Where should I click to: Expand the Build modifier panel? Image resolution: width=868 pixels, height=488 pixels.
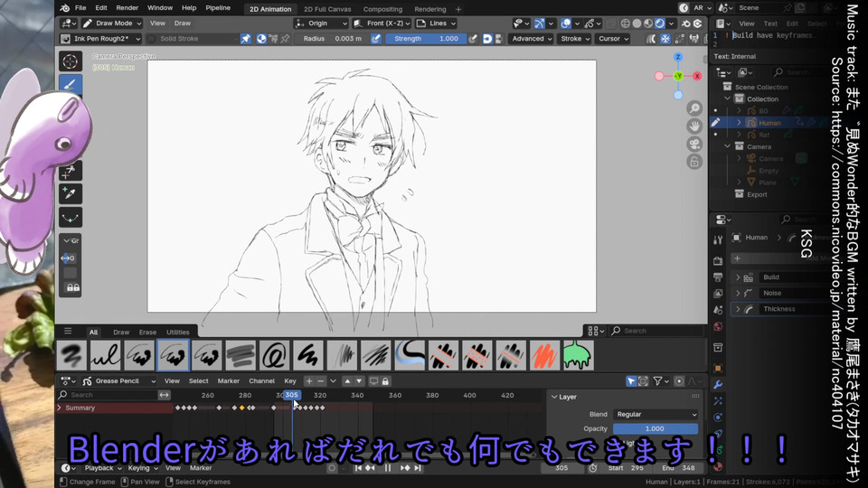pyautogui.click(x=738, y=277)
